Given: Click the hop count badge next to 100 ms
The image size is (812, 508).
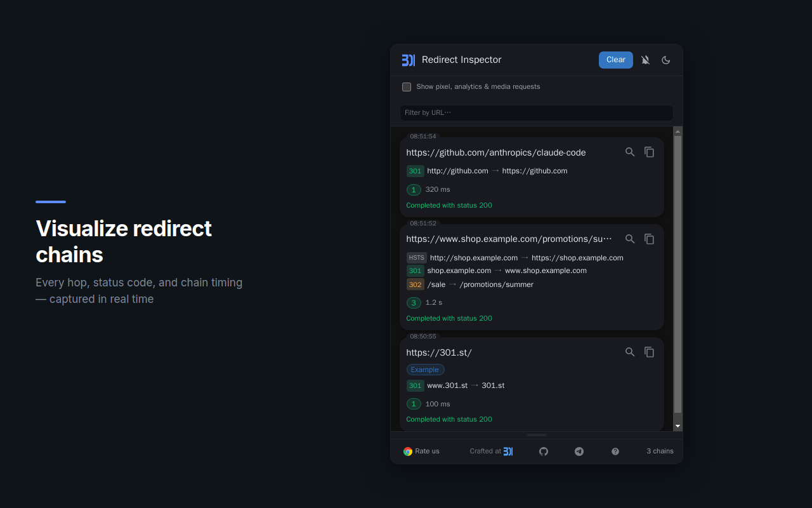Looking at the screenshot, I should click(414, 404).
